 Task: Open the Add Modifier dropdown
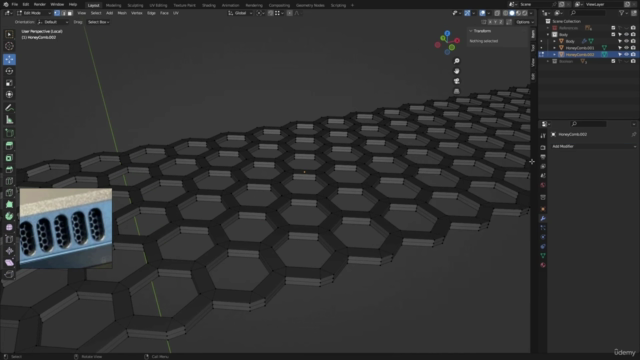tap(593, 147)
